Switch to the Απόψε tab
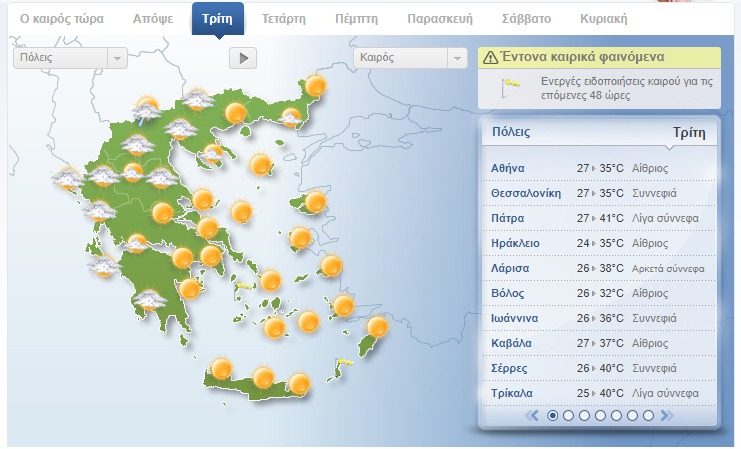 point(153,19)
